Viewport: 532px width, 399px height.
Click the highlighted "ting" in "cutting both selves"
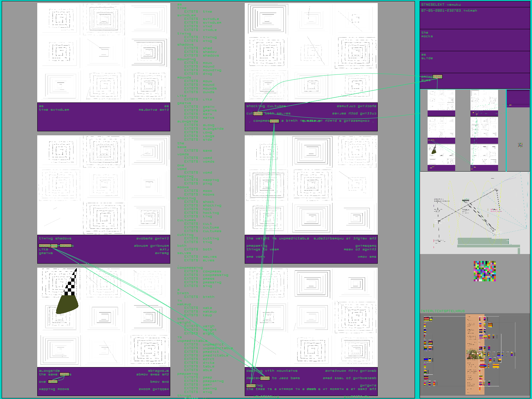click(x=258, y=113)
